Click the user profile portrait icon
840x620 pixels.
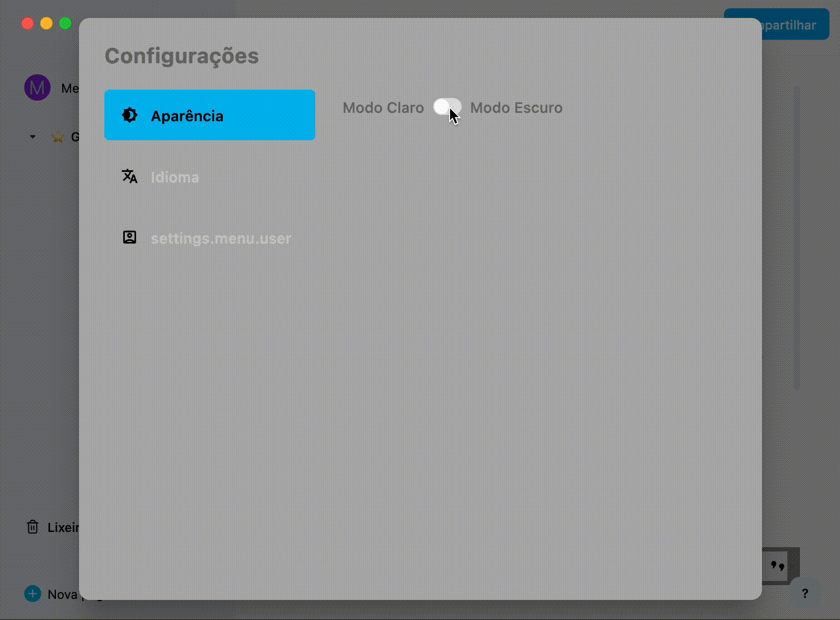point(130,237)
